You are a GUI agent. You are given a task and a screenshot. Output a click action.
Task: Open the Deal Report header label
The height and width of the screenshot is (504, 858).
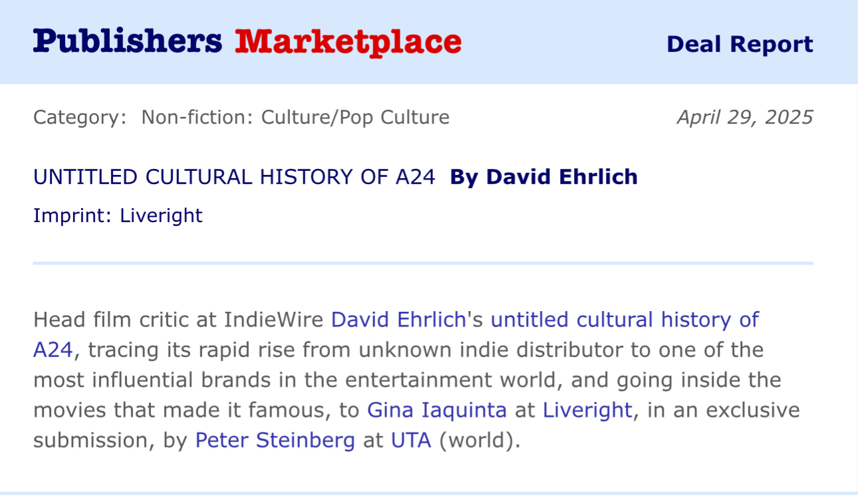740,45
